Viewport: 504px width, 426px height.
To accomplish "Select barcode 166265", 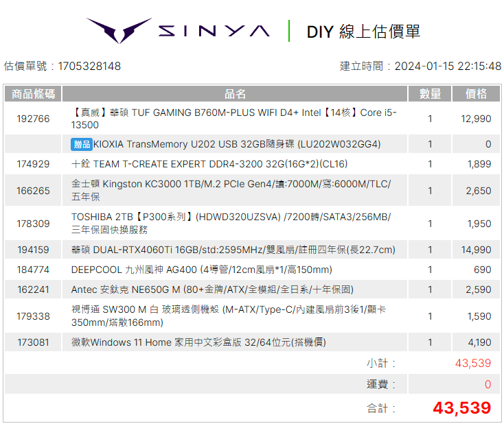I will coord(33,191).
